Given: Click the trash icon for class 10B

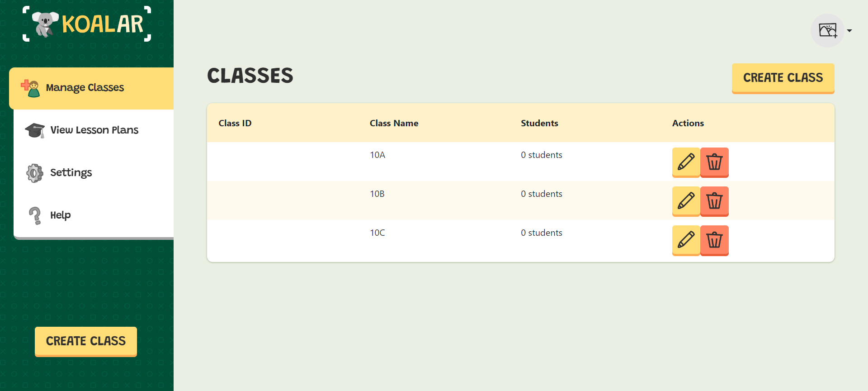Looking at the screenshot, I should (714, 201).
